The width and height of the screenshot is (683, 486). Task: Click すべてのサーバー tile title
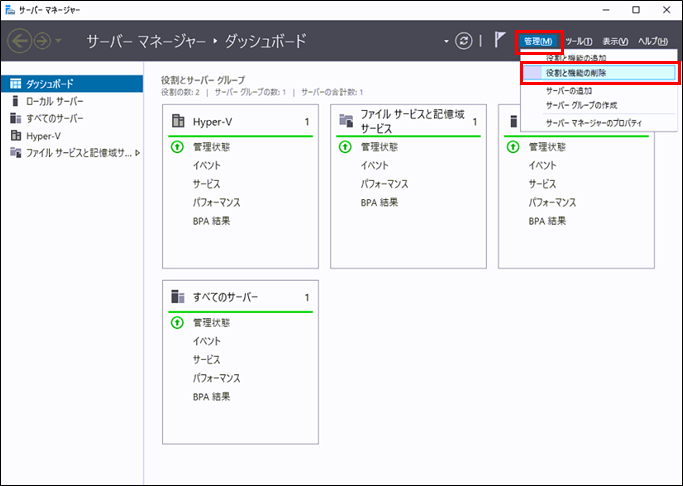[x=226, y=297]
